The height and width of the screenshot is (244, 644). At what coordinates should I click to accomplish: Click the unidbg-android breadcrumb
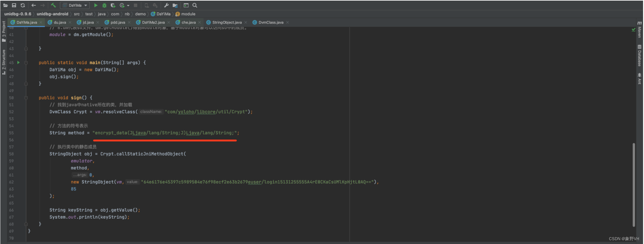point(52,14)
